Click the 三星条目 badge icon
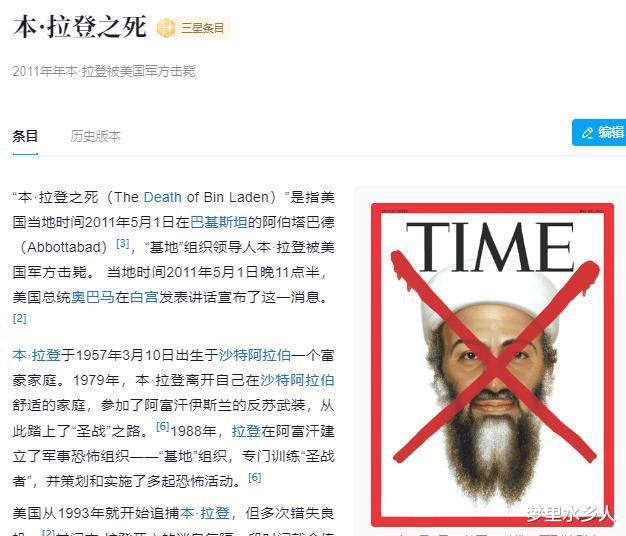 point(166,28)
